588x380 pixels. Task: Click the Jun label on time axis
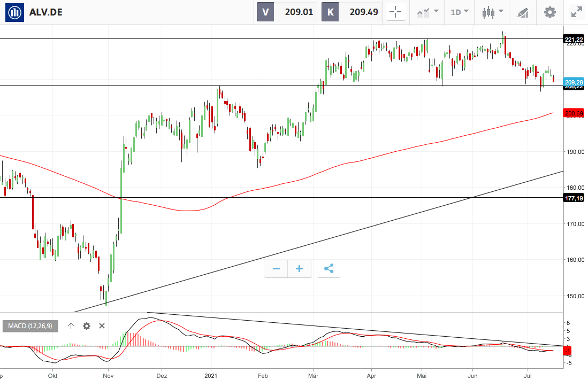(x=472, y=376)
